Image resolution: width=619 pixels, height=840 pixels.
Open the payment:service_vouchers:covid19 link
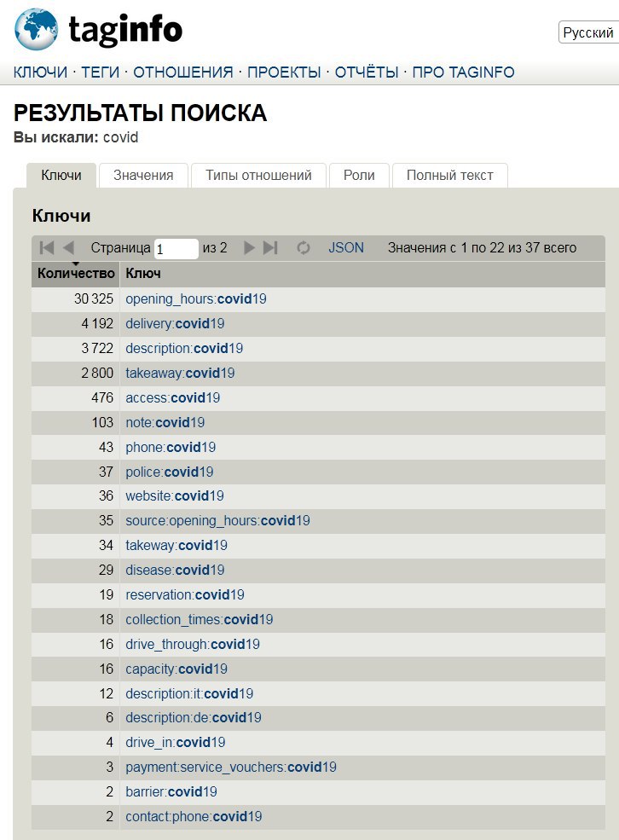pyautogui.click(x=231, y=768)
